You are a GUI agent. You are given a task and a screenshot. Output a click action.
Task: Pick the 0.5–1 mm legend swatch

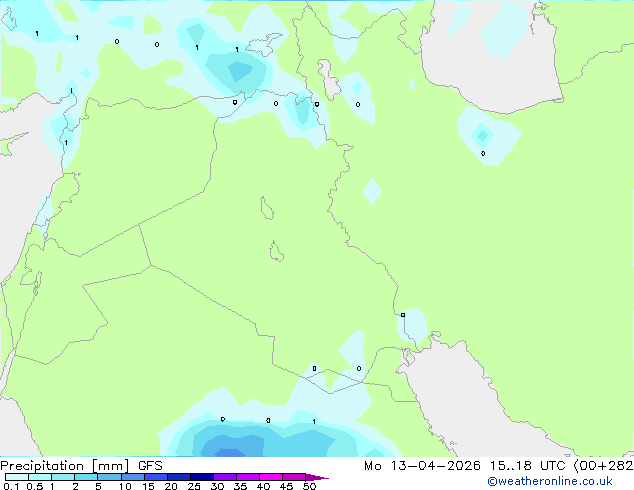(x=40, y=477)
